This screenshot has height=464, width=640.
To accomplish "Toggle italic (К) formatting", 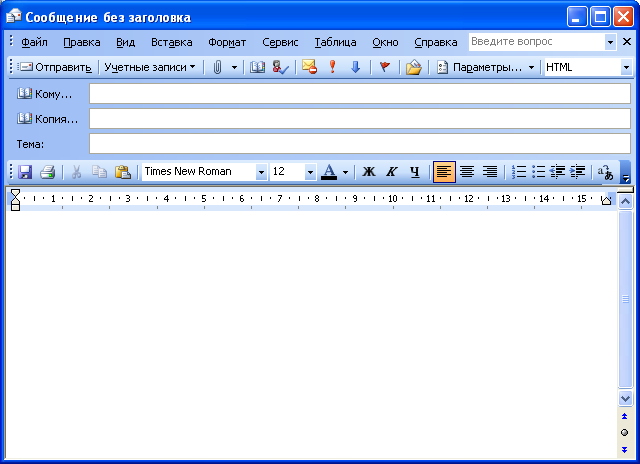I will pyautogui.click(x=392, y=172).
